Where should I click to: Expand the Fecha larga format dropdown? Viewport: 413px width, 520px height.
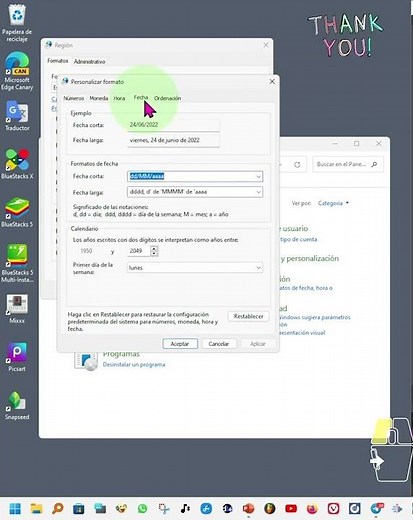pos(258,192)
